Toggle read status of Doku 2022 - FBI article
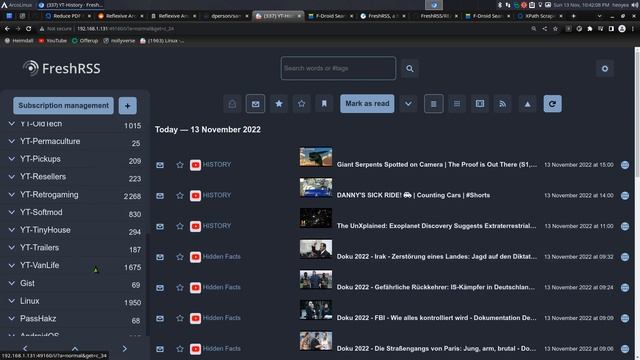Screen dimensions: 640x360 click(160, 318)
